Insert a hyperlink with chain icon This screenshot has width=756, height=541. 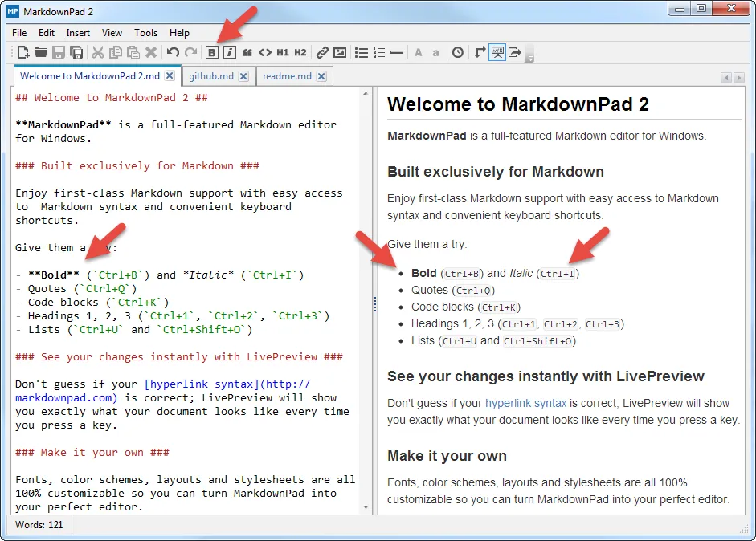[322, 52]
